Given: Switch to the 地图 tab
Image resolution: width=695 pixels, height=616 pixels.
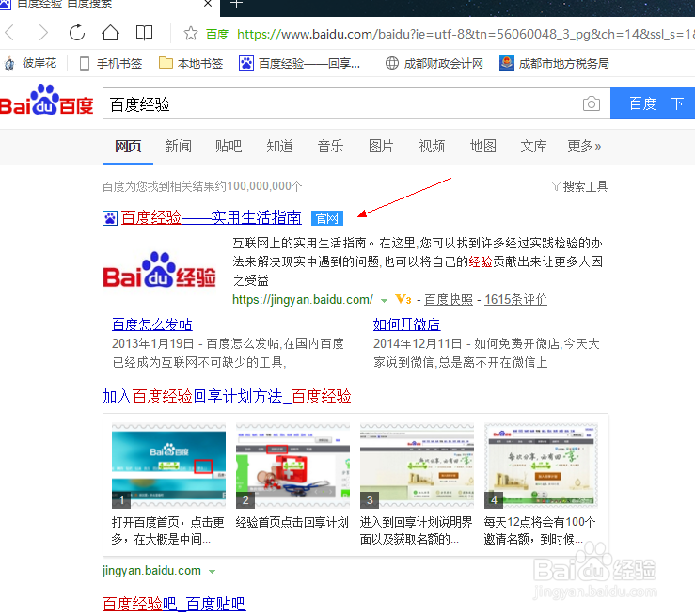Looking at the screenshot, I should 483,146.
